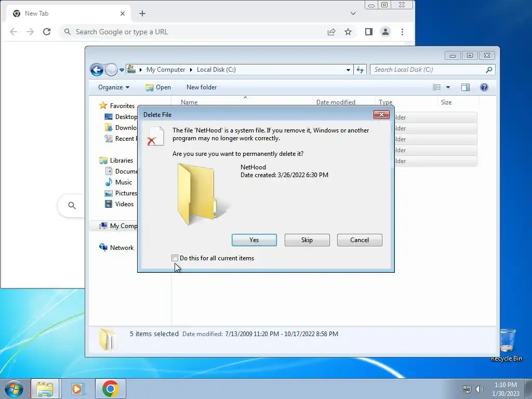Open the Recycle Bin on desktop
The width and height of the screenshot is (532, 399).
tap(507, 345)
